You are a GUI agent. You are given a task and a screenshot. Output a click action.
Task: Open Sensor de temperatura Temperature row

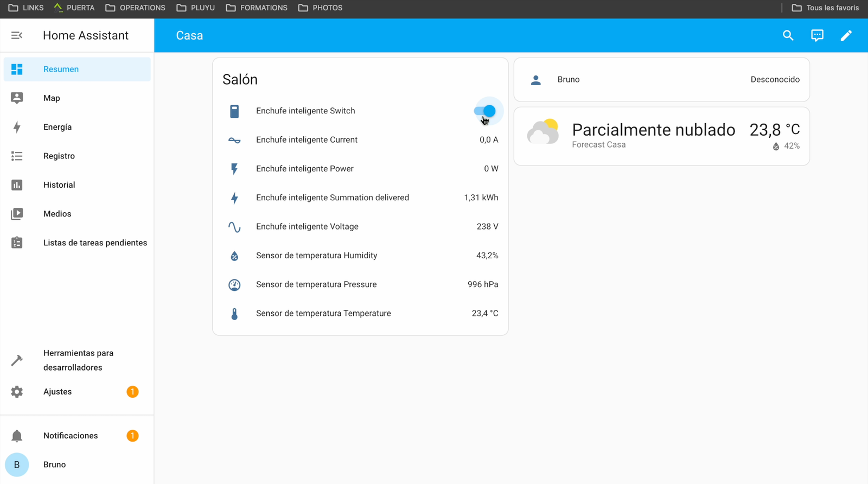tap(360, 314)
